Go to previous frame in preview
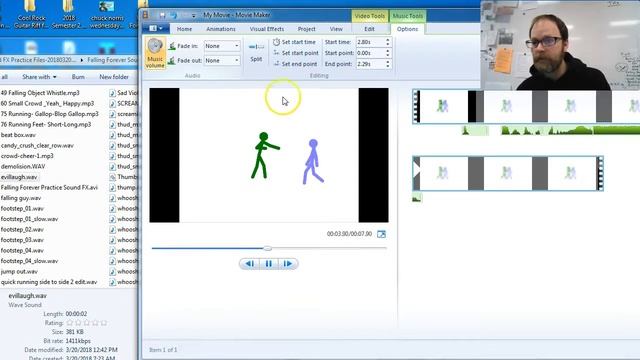 pos(249,264)
